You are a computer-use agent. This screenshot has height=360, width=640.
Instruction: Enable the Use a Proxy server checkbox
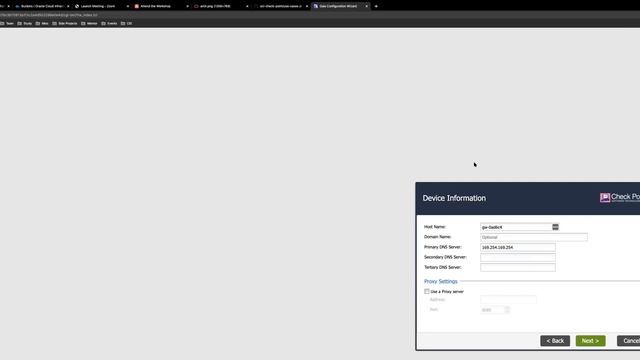[427, 291]
